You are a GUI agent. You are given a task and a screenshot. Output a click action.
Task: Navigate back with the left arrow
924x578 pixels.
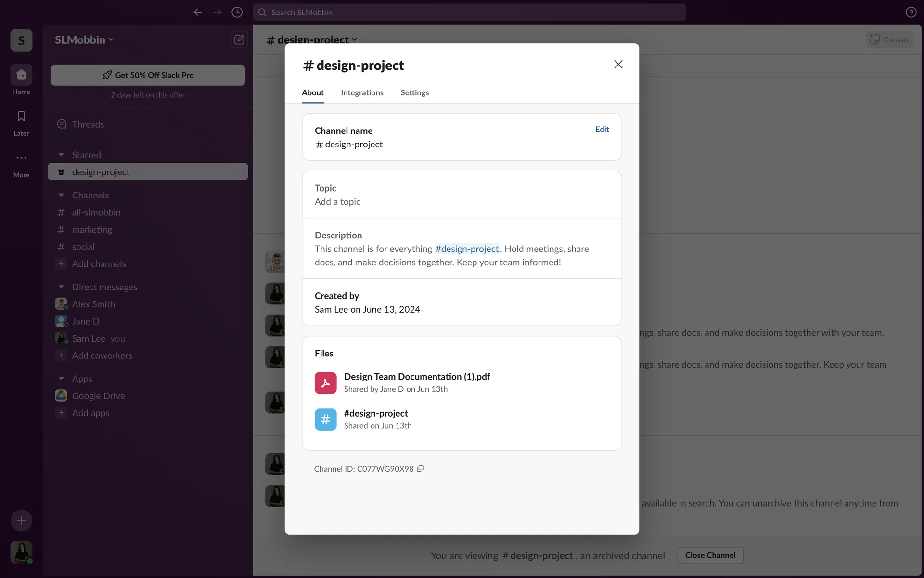(x=198, y=13)
